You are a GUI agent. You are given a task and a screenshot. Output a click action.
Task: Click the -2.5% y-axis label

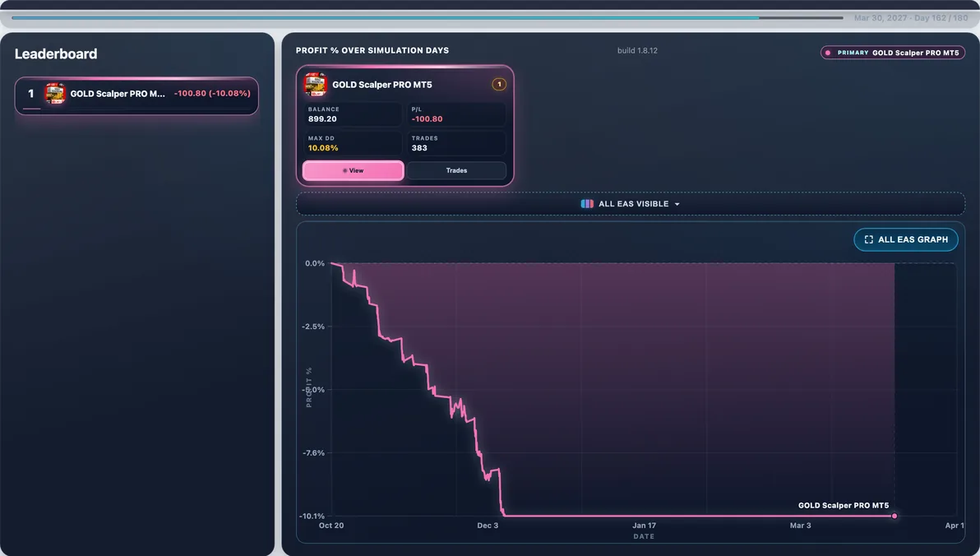[x=313, y=327]
